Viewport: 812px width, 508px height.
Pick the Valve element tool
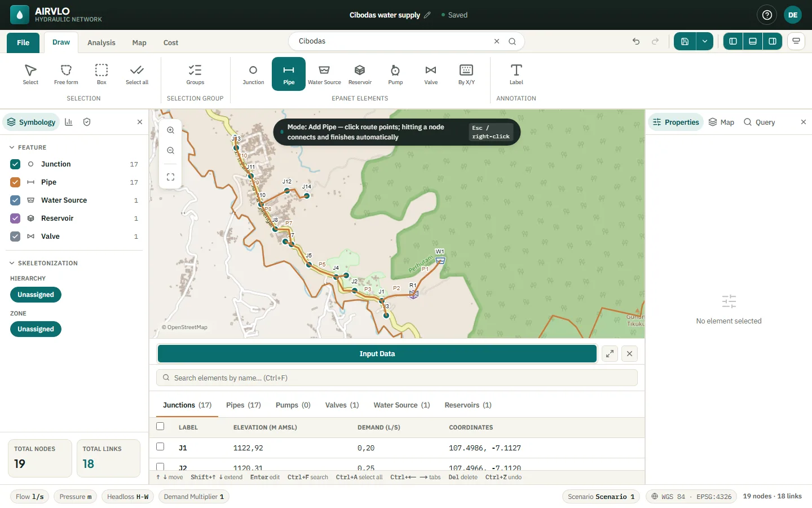[431, 74]
